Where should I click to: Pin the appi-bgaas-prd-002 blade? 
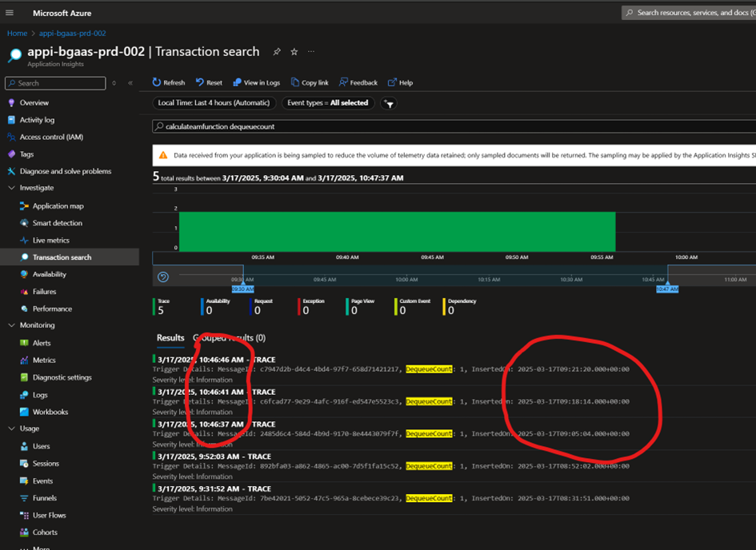click(277, 51)
